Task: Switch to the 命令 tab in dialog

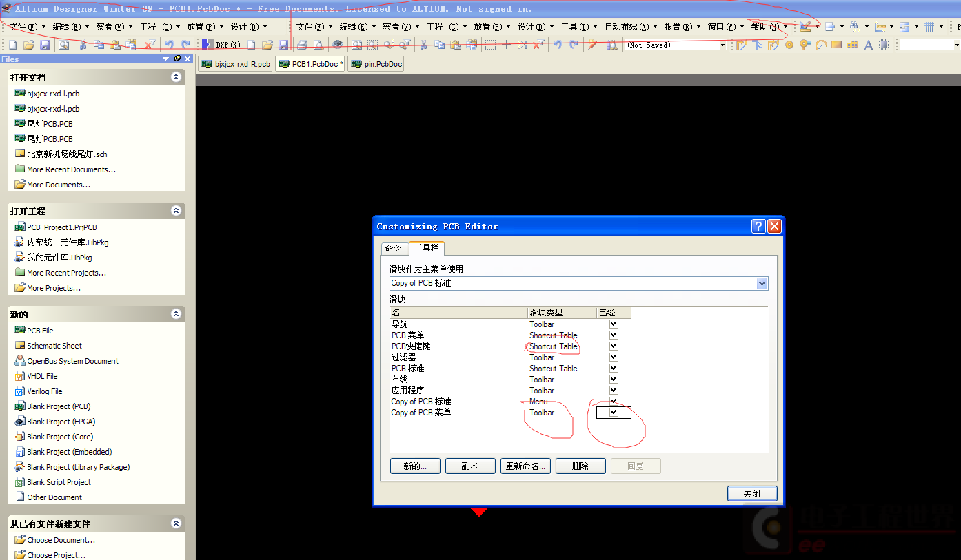Action: point(394,248)
